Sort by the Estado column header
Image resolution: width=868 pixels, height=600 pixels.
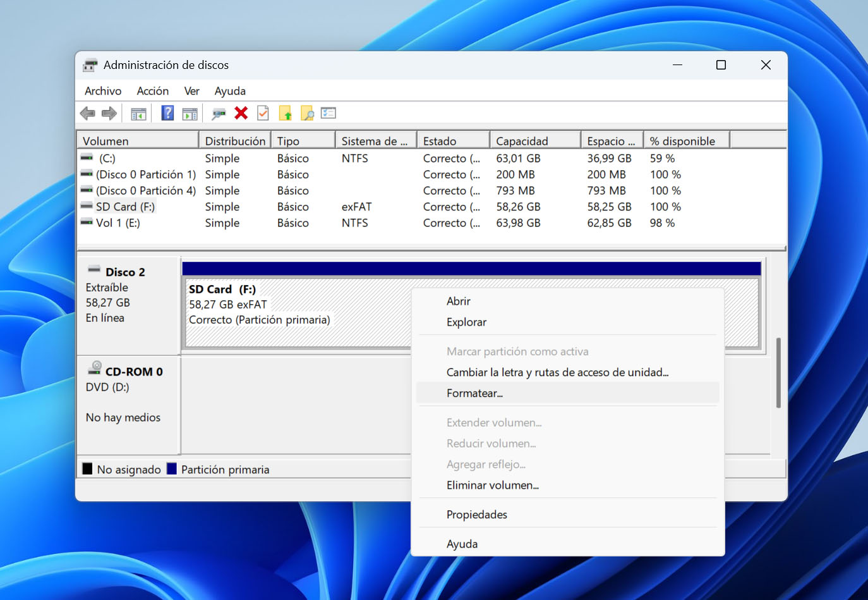click(454, 140)
